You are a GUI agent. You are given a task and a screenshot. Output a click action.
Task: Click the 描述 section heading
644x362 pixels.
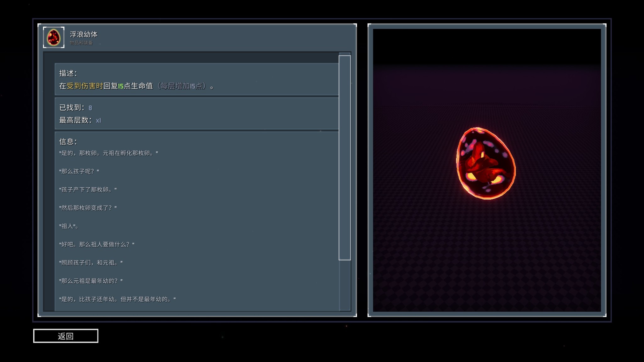pyautogui.click(x=68, y=74)
